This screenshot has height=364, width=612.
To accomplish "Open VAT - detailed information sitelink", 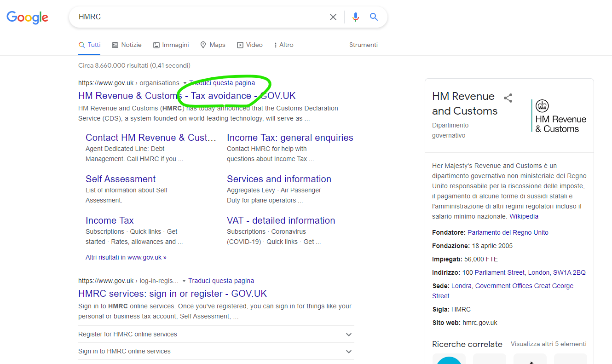I will click(x=281, y=220).
